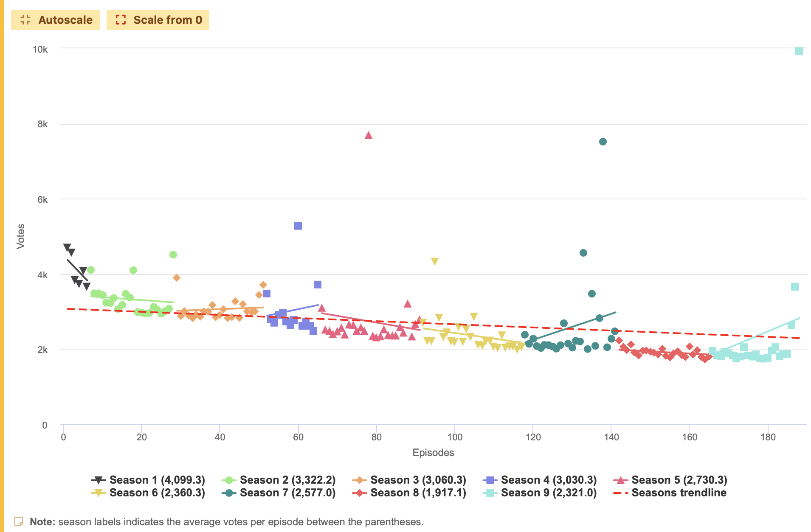Click the Scale from 0 button

(158, 20)
